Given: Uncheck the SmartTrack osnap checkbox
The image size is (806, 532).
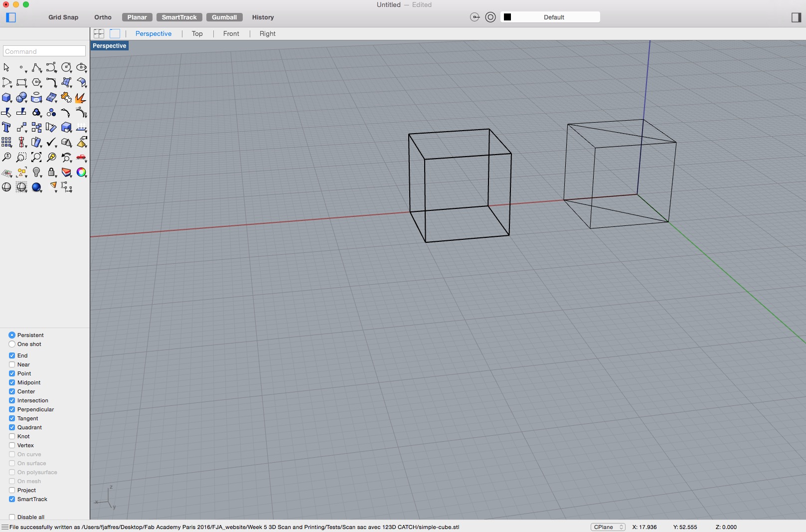Looking at the screenshot, I should (x=12, y=499).
